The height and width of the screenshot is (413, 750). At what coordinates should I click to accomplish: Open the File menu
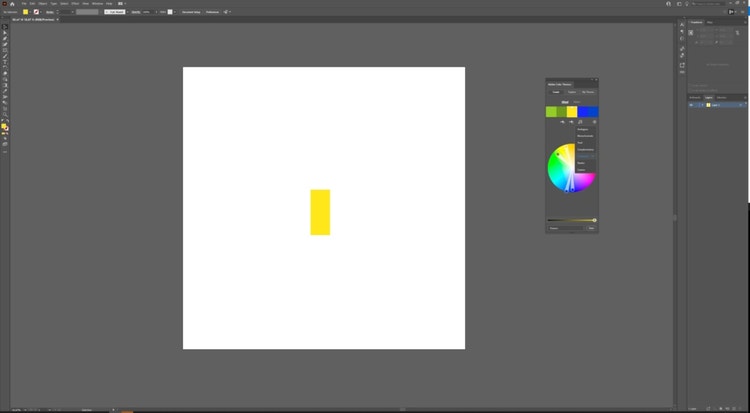click(24, 3)
